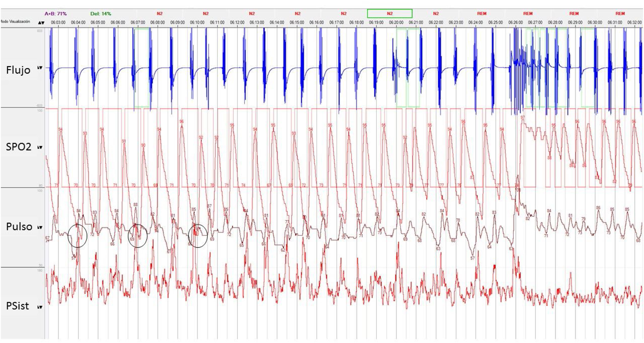Jump to the 06:15:00 time marker

point(297,23)
